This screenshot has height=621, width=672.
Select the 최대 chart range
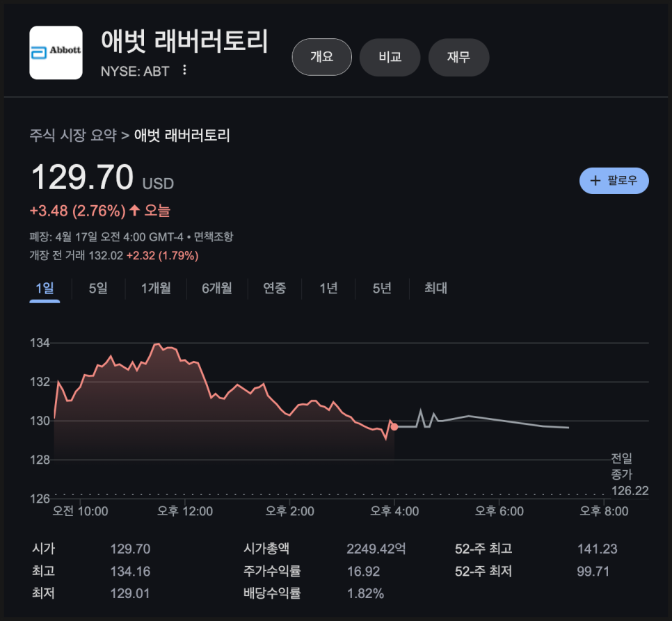pyautogui.click(x=435, y=288)
